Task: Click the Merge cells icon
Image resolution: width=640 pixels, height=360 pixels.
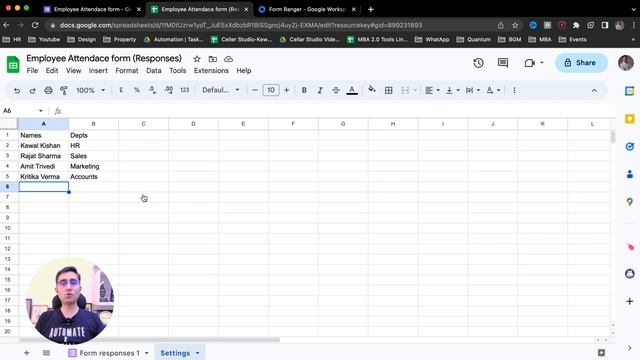Action: (405, 90)
